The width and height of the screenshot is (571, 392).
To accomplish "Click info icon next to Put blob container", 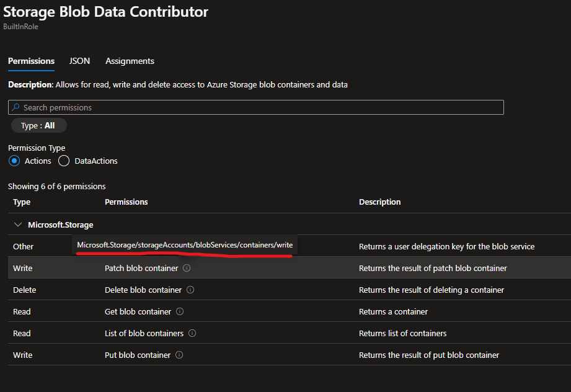I will tap(179, 355).
